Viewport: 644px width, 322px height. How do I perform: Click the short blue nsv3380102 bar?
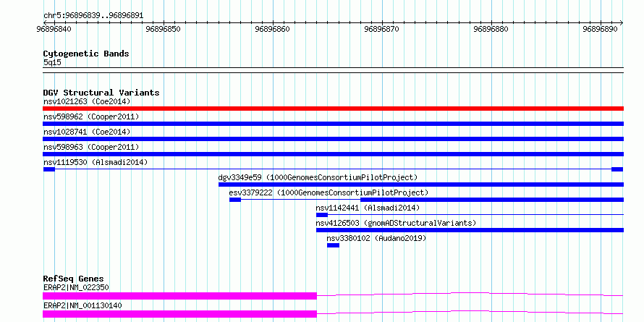pos(333,245)
